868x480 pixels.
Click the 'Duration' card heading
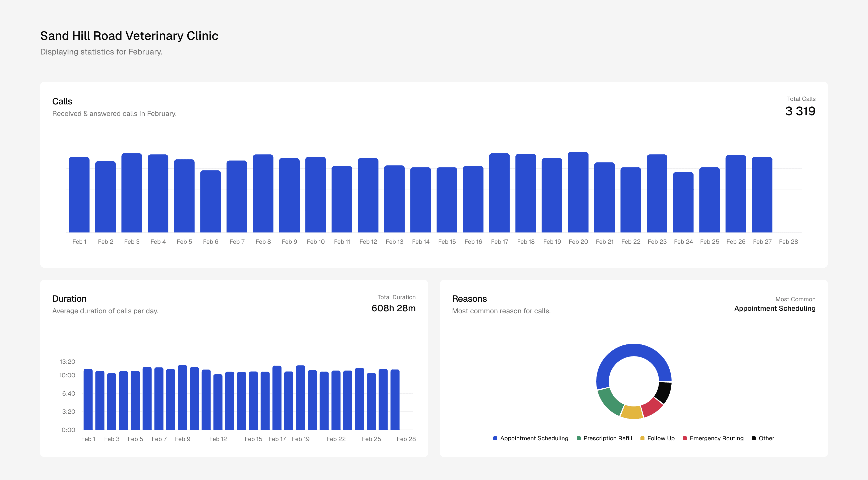(69, 299)
